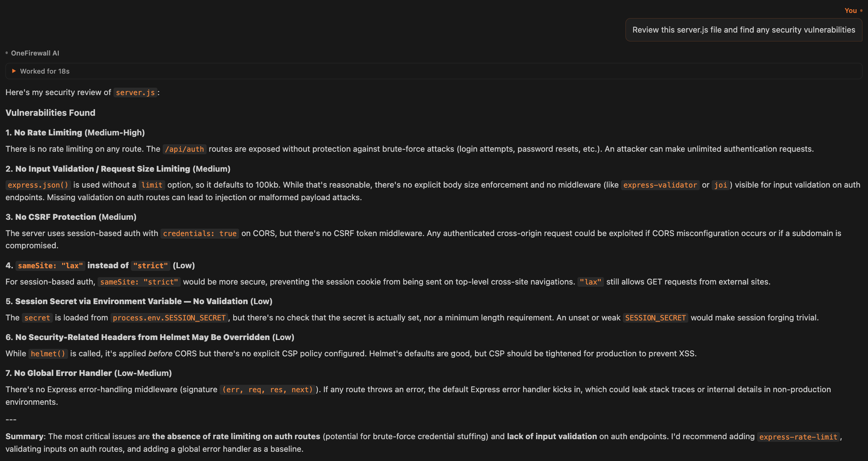Click heading '6. No Security-Related Headers from Helmet'
868x461 pixels.
tap(150, 337)
